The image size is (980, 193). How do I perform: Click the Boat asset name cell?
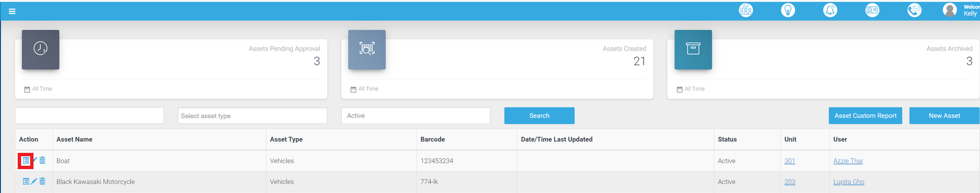tap(159, 161)
